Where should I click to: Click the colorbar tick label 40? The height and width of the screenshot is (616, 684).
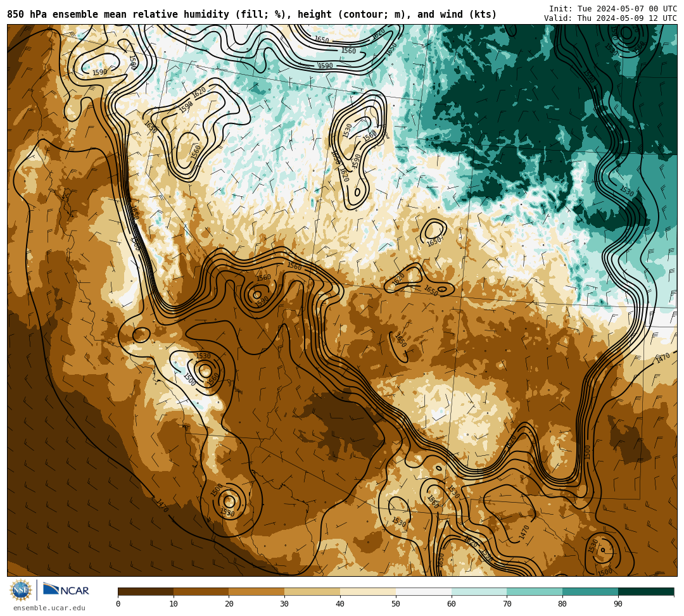340,604
